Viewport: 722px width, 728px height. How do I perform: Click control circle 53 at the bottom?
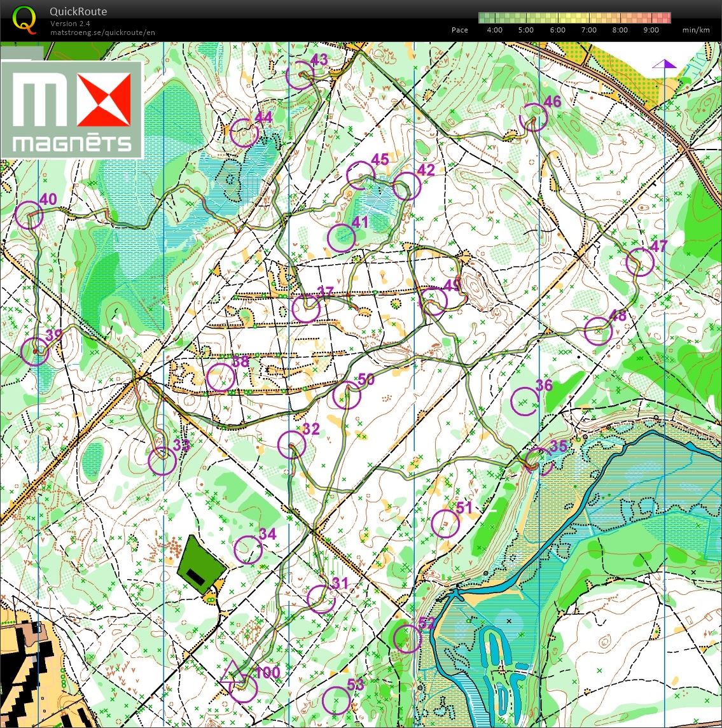(x=336, y=701)
